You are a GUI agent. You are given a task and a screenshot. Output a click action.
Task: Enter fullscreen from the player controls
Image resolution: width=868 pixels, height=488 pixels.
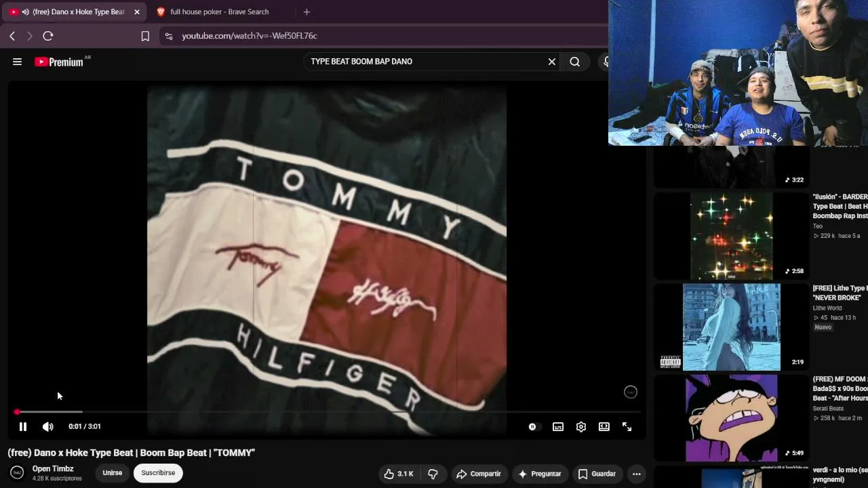pyautogui.click(x=627, y=426)
